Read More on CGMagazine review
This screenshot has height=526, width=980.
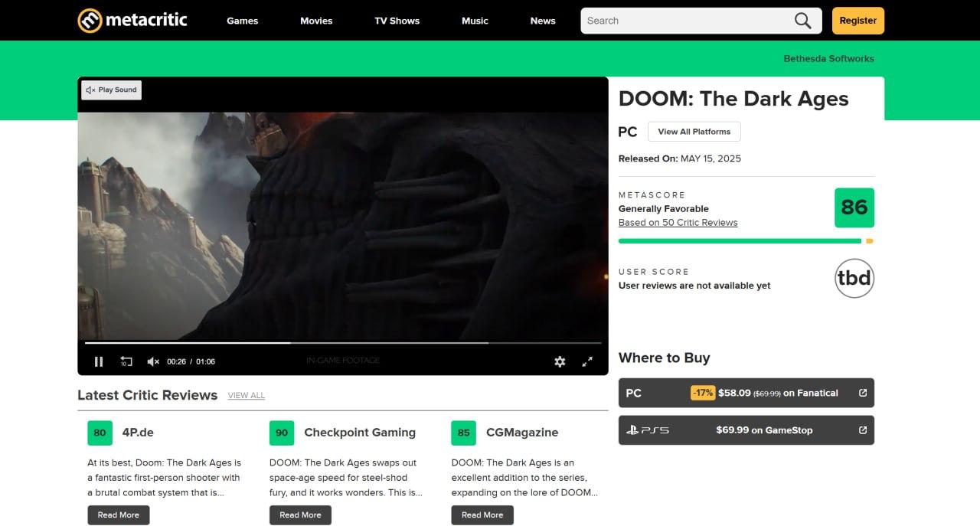pyautogui.click(x=482, y=515)
